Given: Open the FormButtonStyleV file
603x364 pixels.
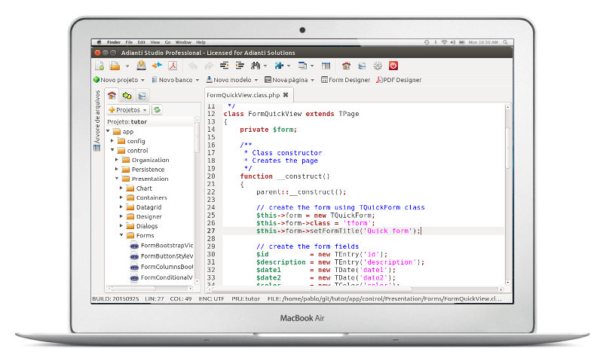Looking at the screenshot, I should coord(161,256).
